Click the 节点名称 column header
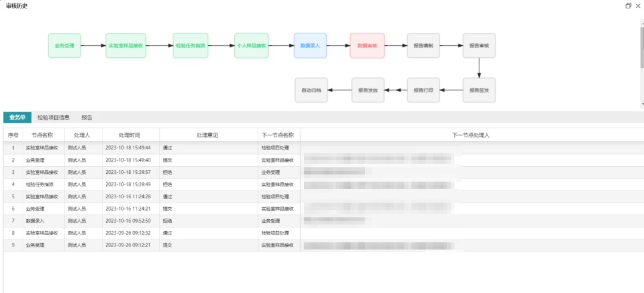This screenshot has height=293, width=644. (42, 135)
